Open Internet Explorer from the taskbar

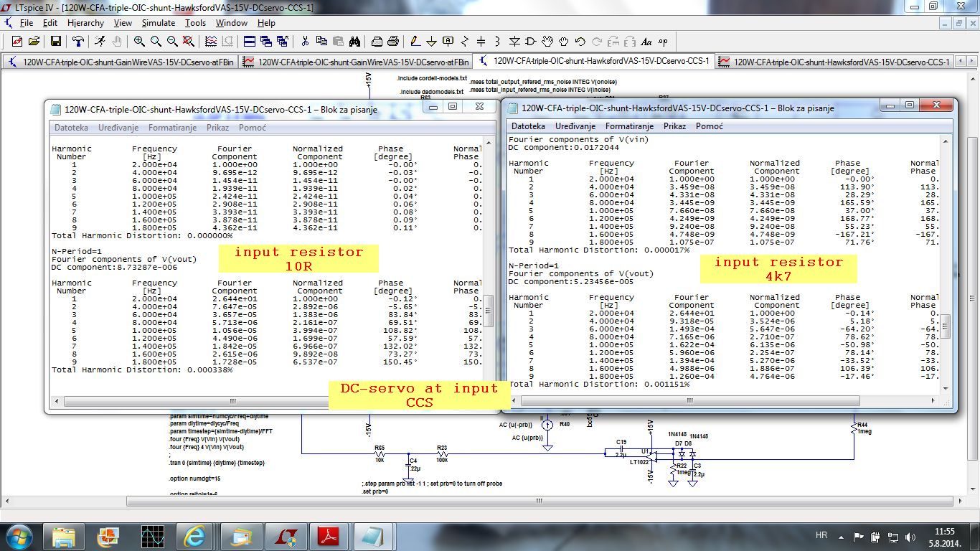click(194, 536)
